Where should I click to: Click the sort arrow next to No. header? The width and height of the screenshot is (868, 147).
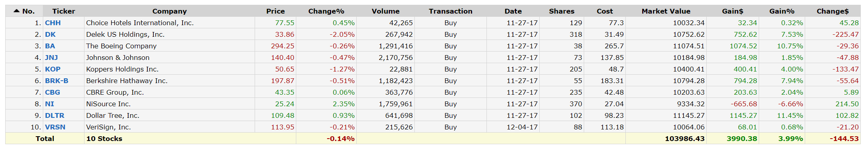click(x=16, y=11)
